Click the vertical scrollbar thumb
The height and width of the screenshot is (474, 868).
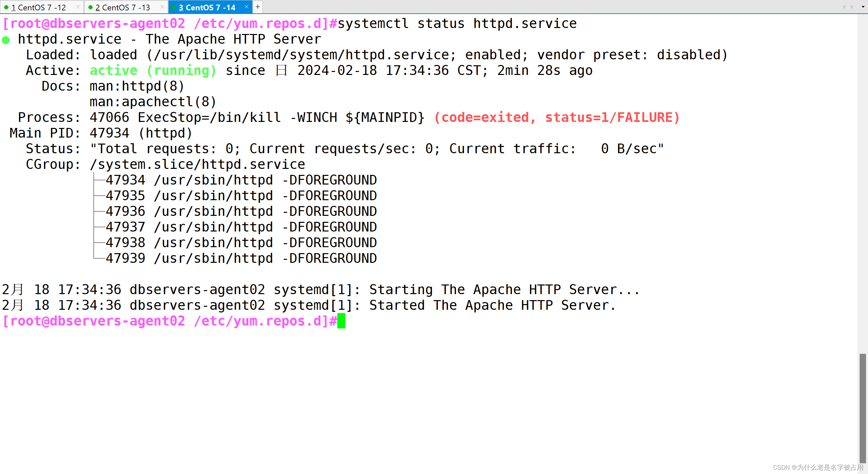863,408
